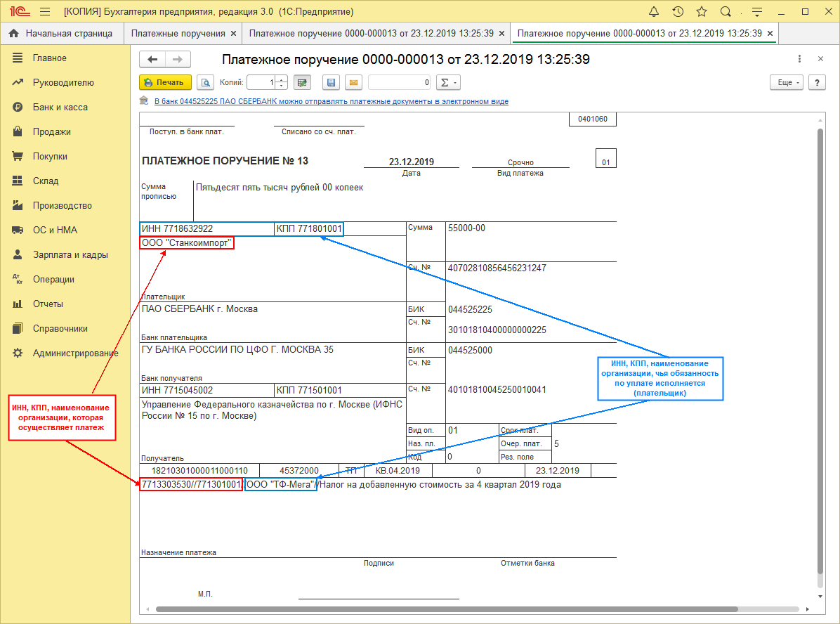
Task: Close the Платежные поручения tab
Action: click(234, 33)
